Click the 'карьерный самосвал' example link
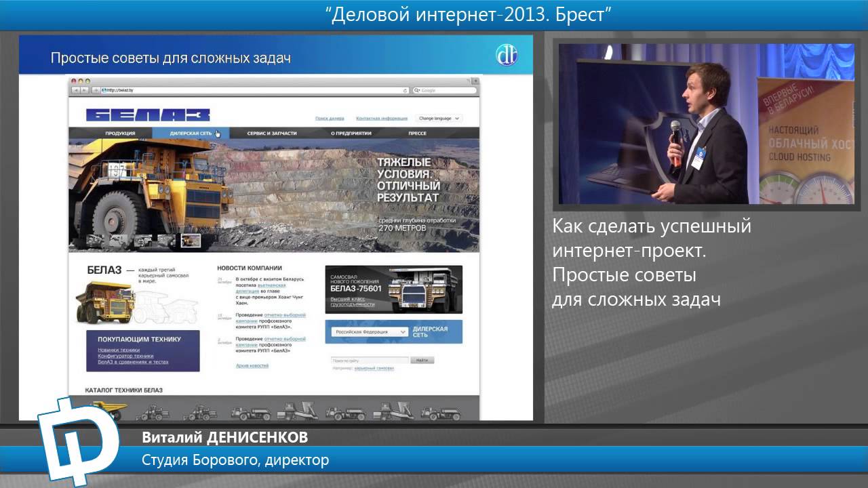Viewport: 868px width, 488px height. pyautogui.click(x=374, y=368)
